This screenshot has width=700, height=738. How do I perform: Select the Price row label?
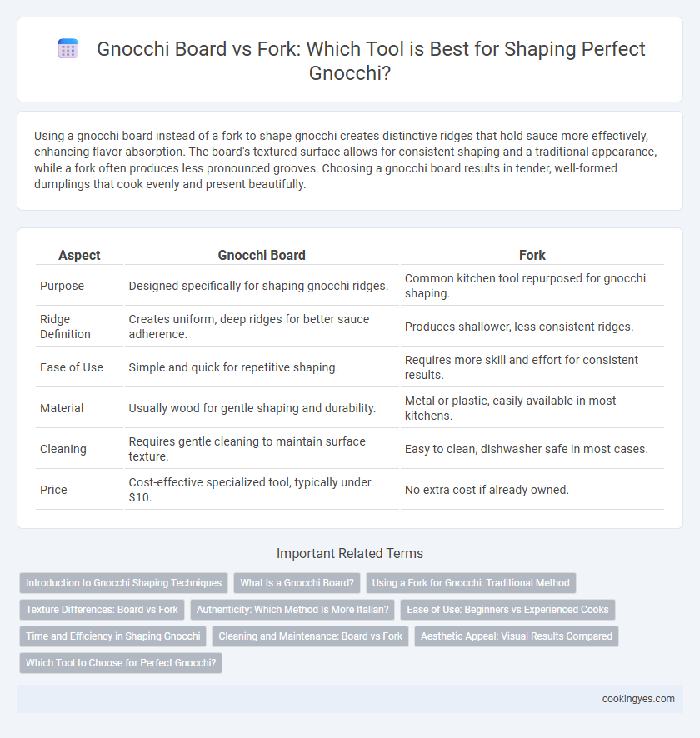click(x=53, y=490)
